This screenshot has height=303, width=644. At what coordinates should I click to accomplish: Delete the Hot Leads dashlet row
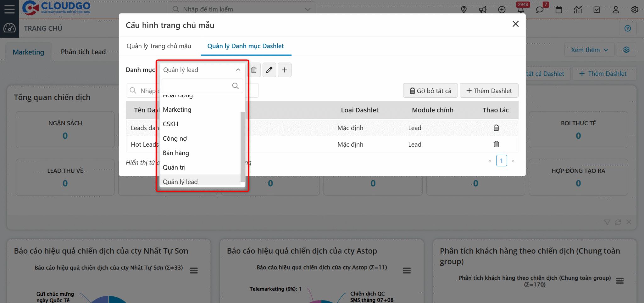coord(496,144)
